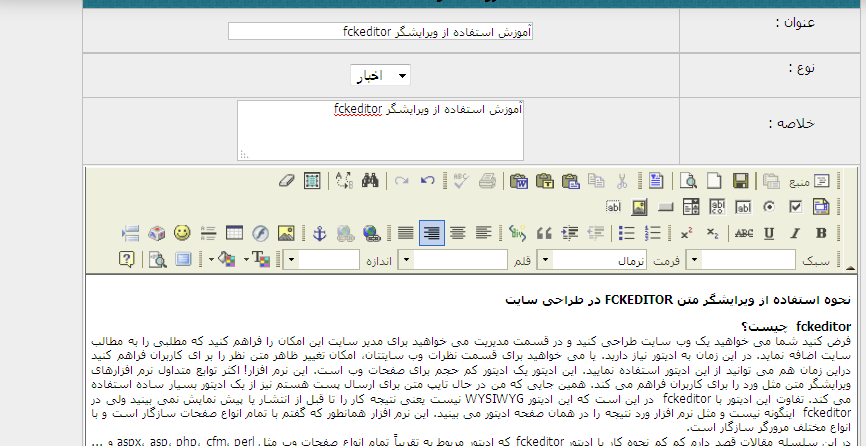Insert a form with the Form icon

pyautogui.click(x=821, y=207)
